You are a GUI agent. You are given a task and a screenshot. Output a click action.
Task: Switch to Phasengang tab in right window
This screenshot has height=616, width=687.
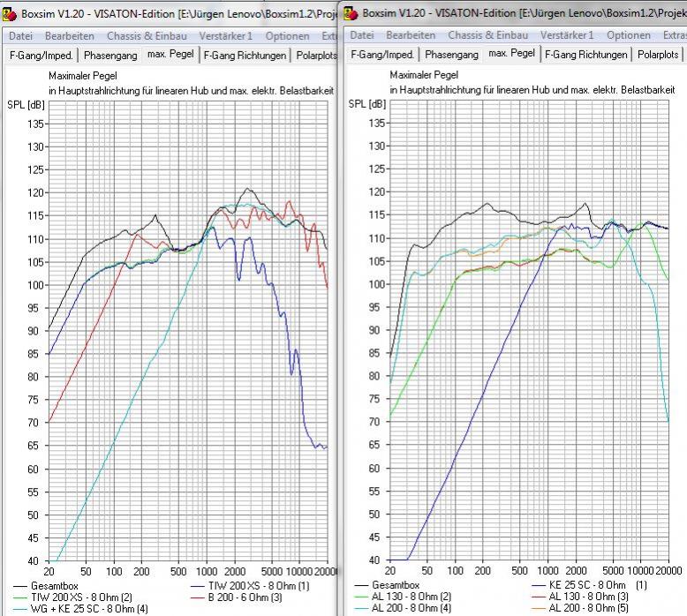(452, 55)
